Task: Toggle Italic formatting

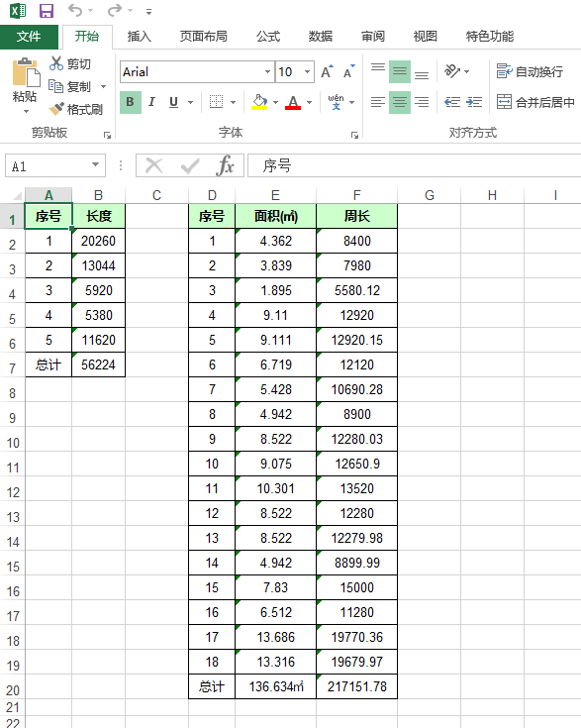Action: click(x=151, y=102)
